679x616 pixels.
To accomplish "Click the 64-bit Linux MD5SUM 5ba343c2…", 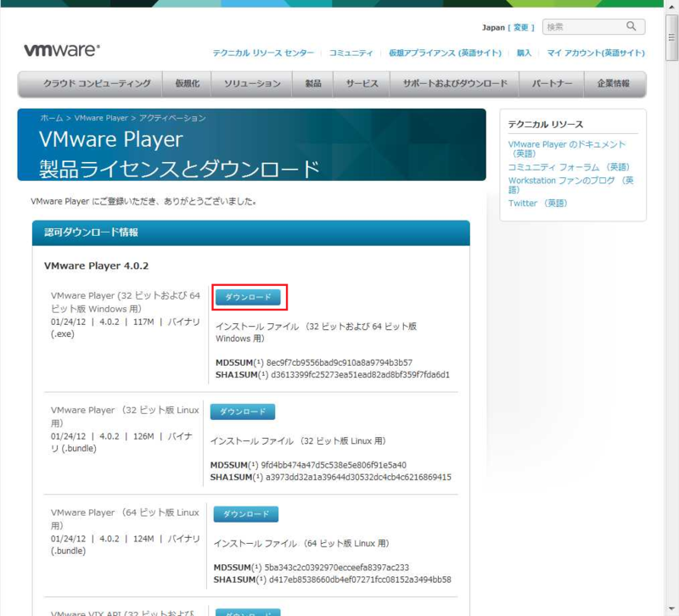I will tap(336, 567).
